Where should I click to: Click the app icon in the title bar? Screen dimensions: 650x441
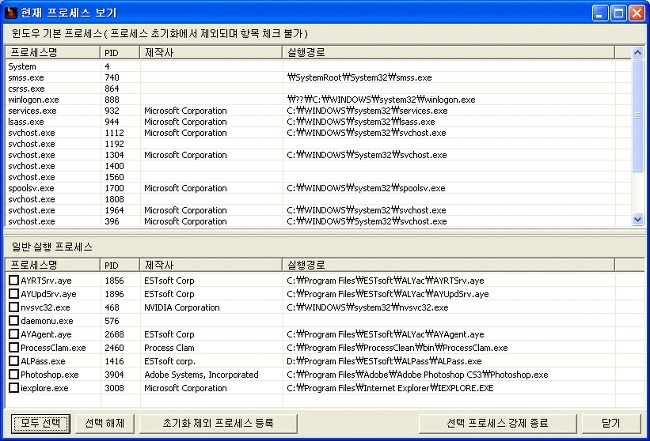pos(11,12)
